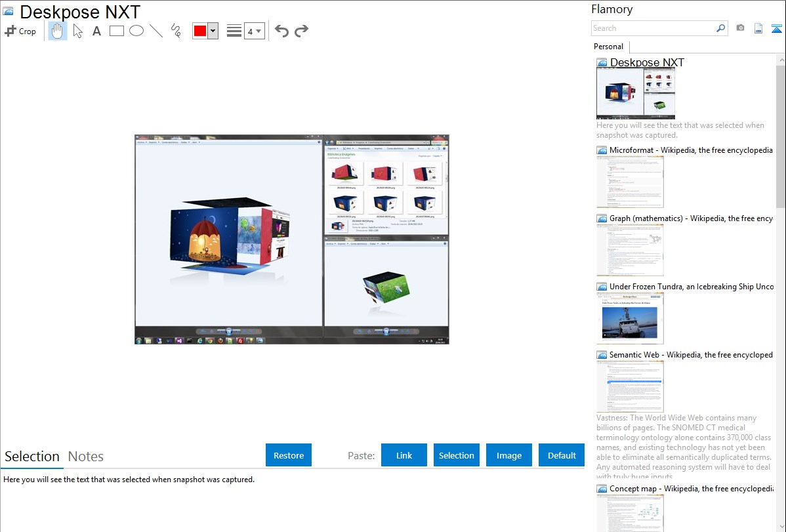Switch to the Notes tab
This screenshot has width=786, height=532.
(x=86, y=457)
